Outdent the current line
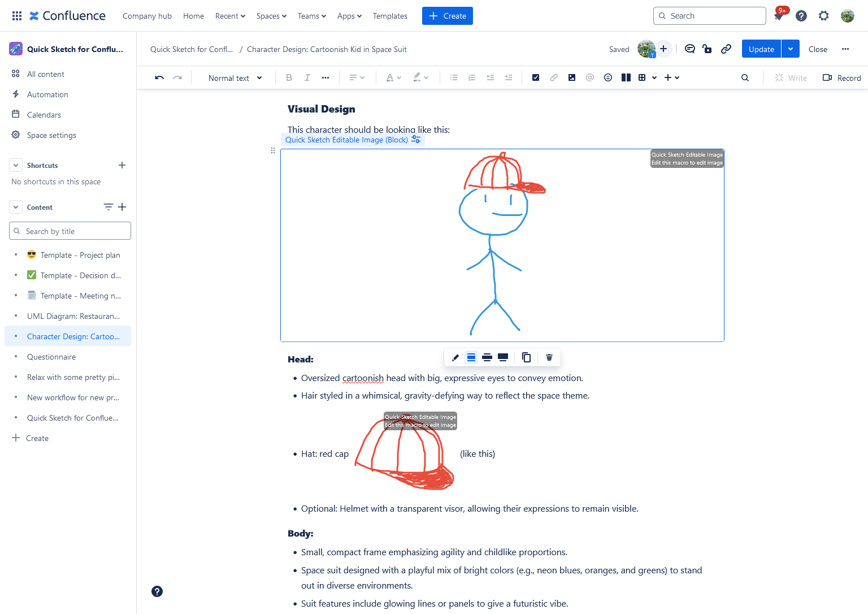Viewport: 868px width, 614px height. pos(490,77)
